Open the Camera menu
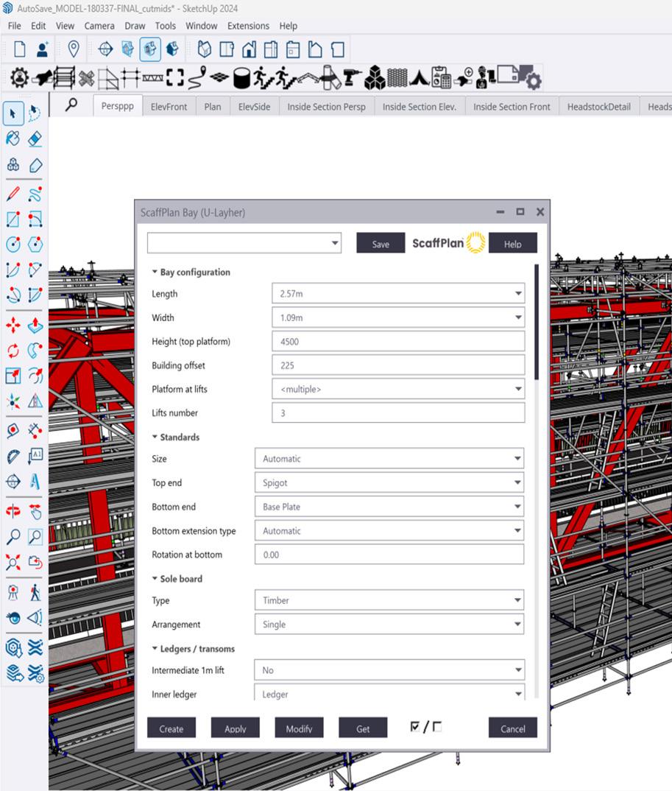 (99, 26)
